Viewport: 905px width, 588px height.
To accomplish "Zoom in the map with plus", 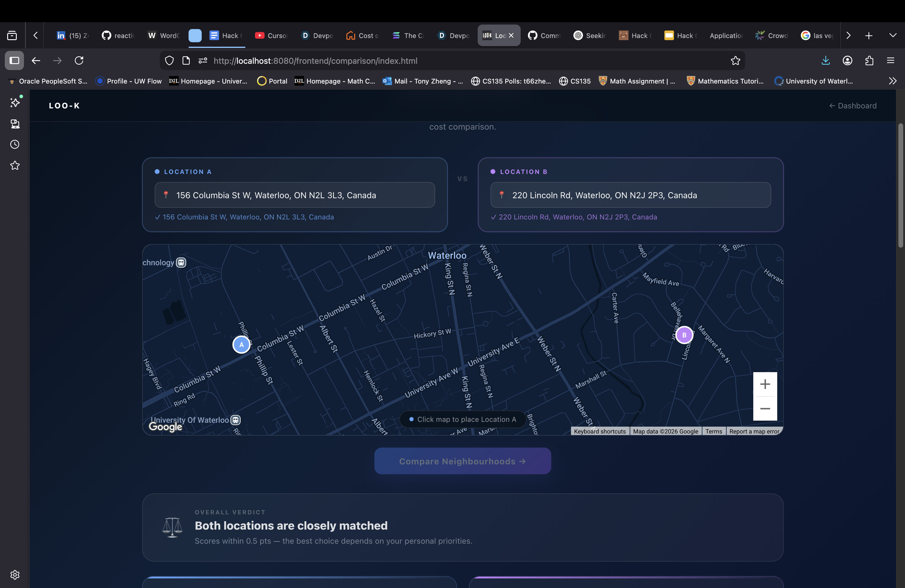I will click(765, 384).
